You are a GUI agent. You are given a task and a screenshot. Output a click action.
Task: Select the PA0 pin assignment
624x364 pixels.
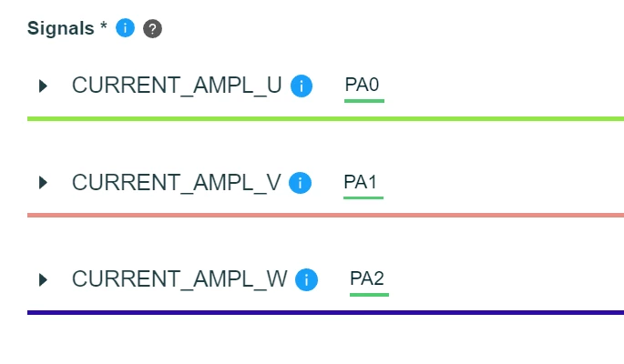click(x=363, y=85)
